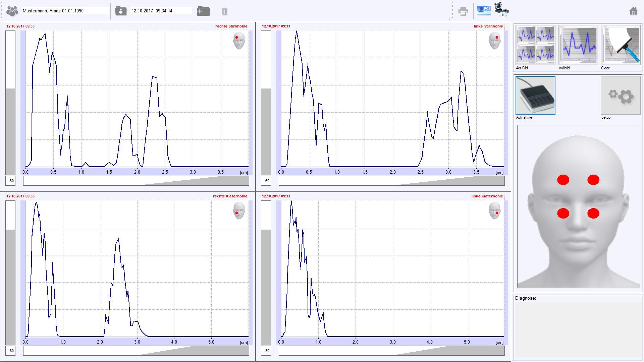Open the device info icon
Screen dimensions: 644x362
502,10
